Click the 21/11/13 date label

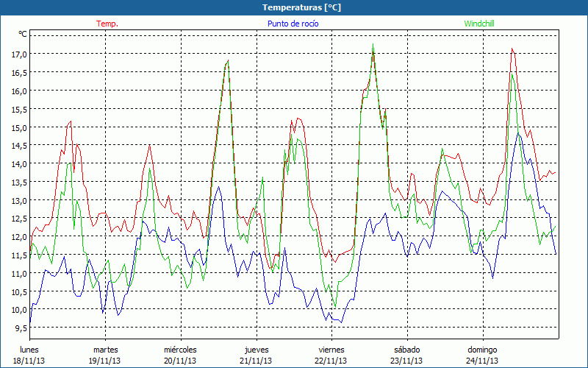pos(257,361)
